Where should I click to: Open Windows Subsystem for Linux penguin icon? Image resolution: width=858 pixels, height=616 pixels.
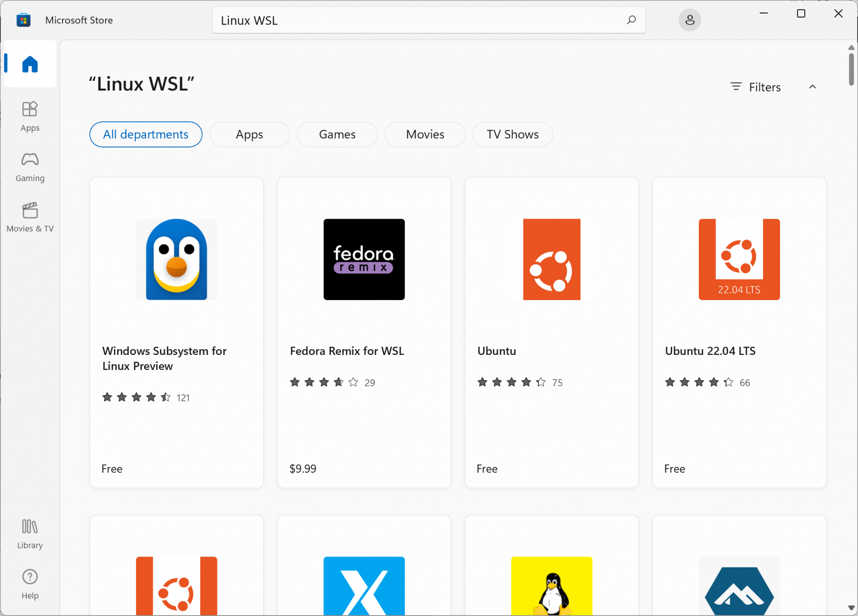pos(176,259)
